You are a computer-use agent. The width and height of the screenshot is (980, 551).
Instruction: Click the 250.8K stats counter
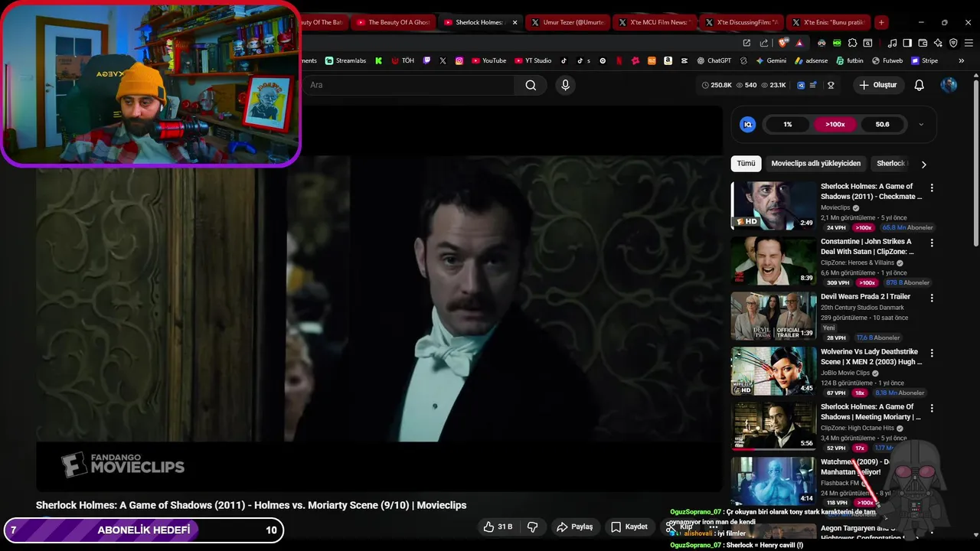click(x=717, y=85)
